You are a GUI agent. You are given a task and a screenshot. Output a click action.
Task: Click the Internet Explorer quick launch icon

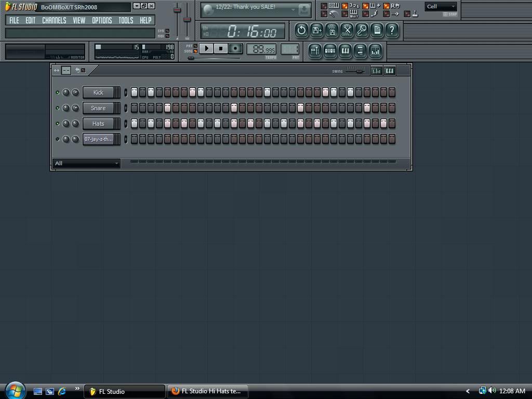click(x=62, y=391)
